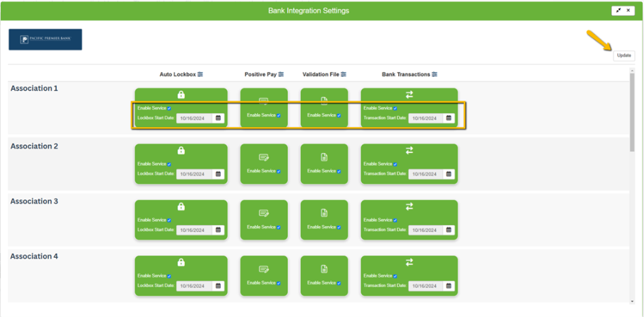The width and height of the screenshot is (644, 317).
Task: Toggle Association 2 Auto Lockbox Enable Service checkbox
Action: click(x=169, y=164)
